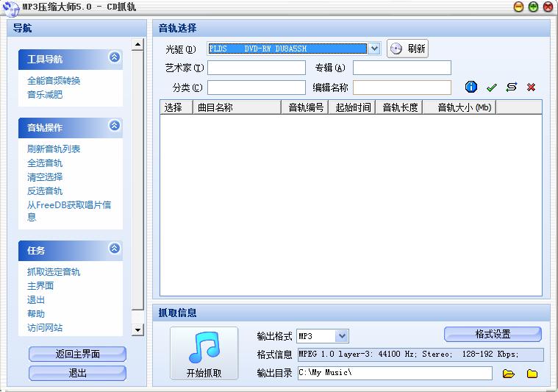Click 退出 link in 任务 panel
The height and width of the screenshot is (392, 558).
pos(36,300)
